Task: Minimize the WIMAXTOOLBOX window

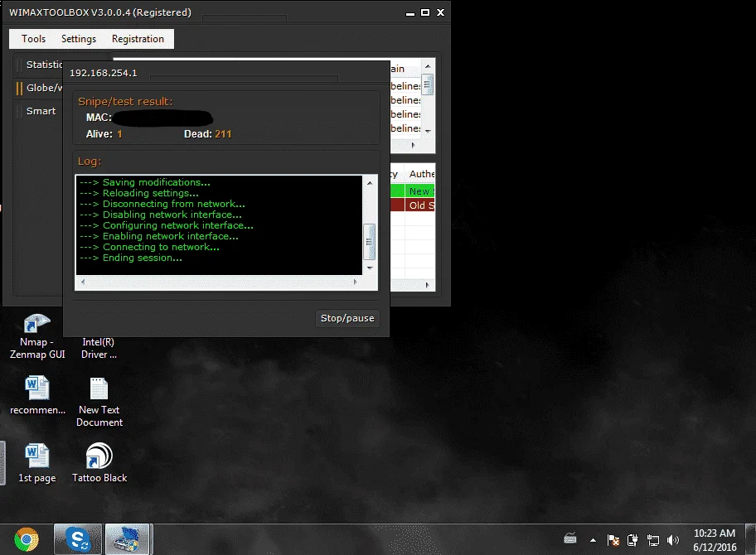Action: coord(410,13)
